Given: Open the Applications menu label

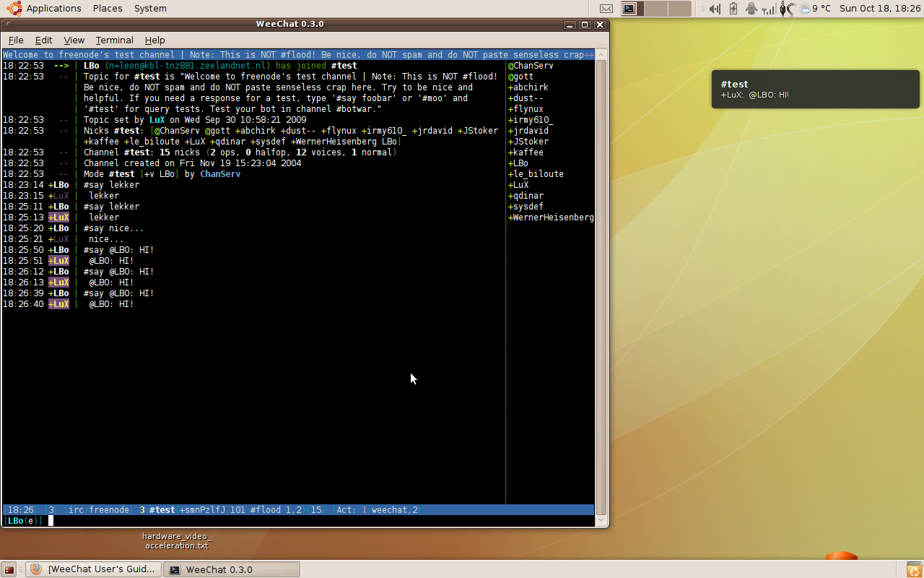Looking at the screenshot, I should click(x=54, y=9).
